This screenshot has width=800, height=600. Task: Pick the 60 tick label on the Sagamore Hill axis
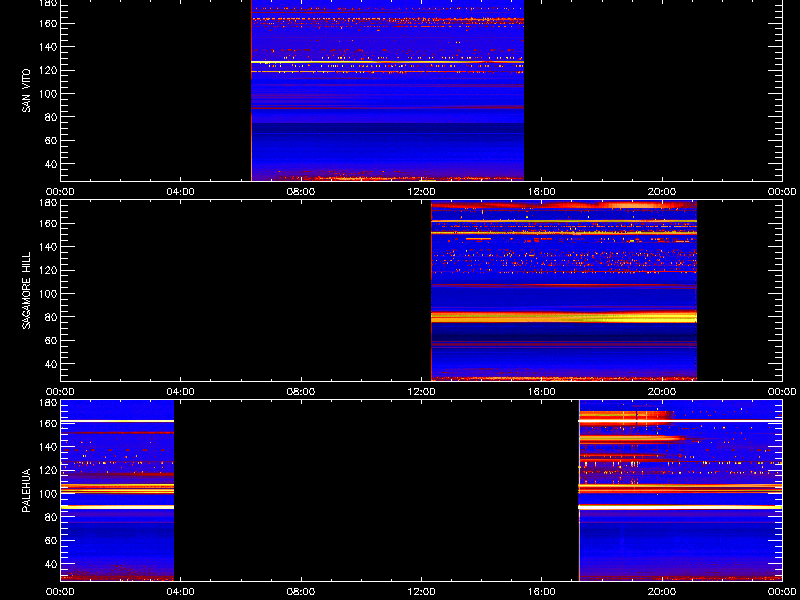(x=51, y=341)
